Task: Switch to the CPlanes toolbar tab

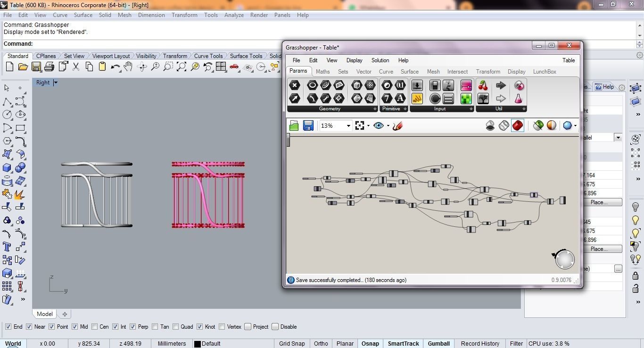Action: (46, 56)
